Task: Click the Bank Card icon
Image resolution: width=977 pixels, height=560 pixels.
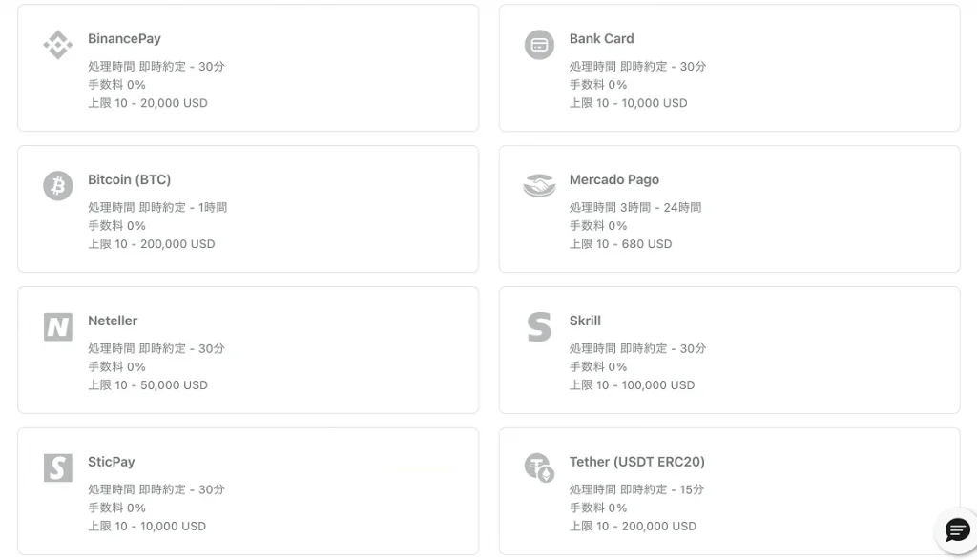Action: click(539, 45)
